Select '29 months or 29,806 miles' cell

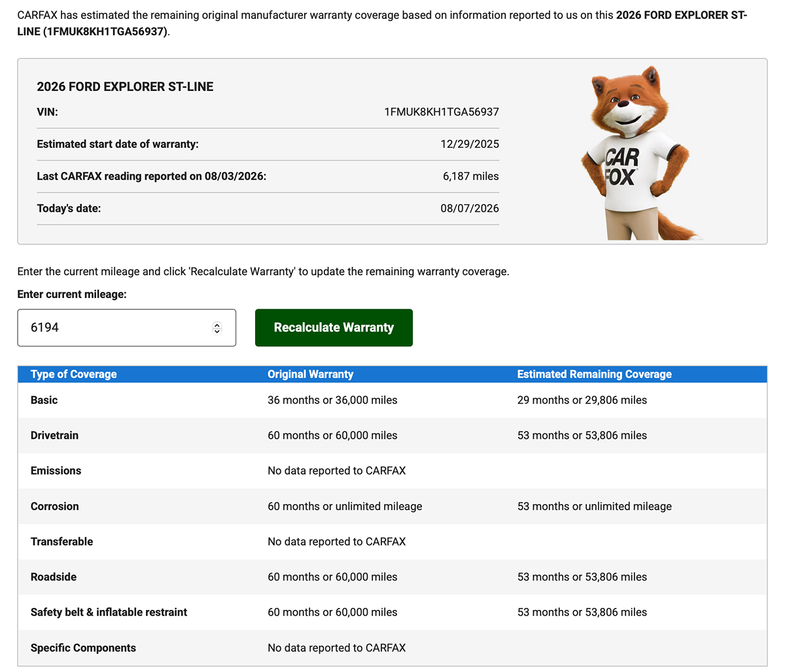[582, 400]
